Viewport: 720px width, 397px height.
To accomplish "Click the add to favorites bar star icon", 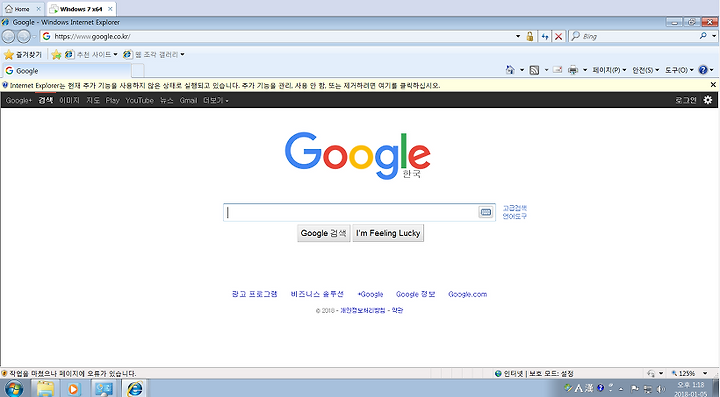I will [x=56, y=55].
